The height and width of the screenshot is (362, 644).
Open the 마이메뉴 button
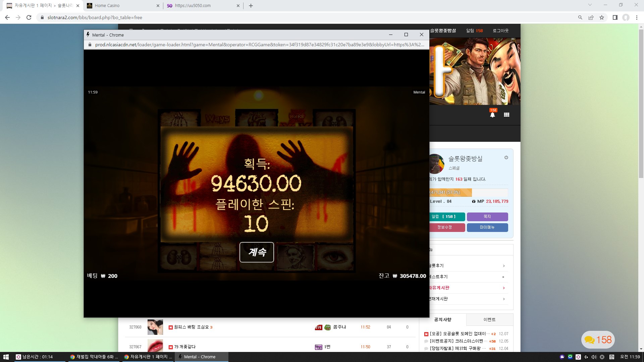487,227
